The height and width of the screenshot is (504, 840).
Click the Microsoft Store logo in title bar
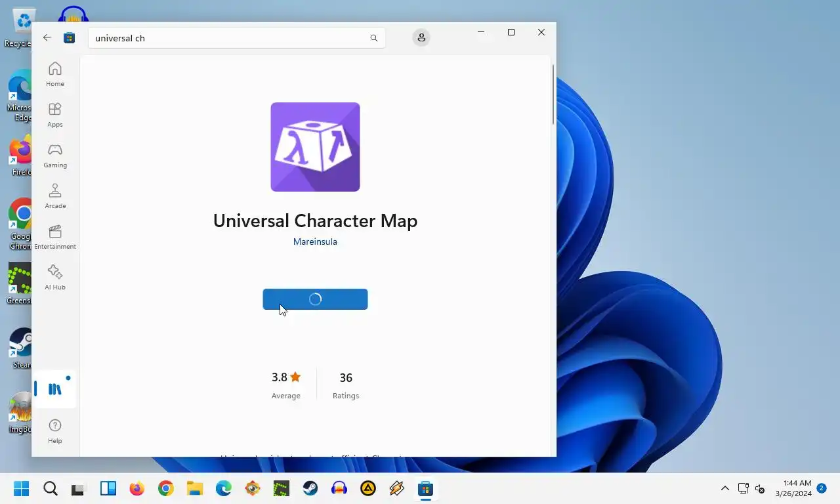pos(69,38)
